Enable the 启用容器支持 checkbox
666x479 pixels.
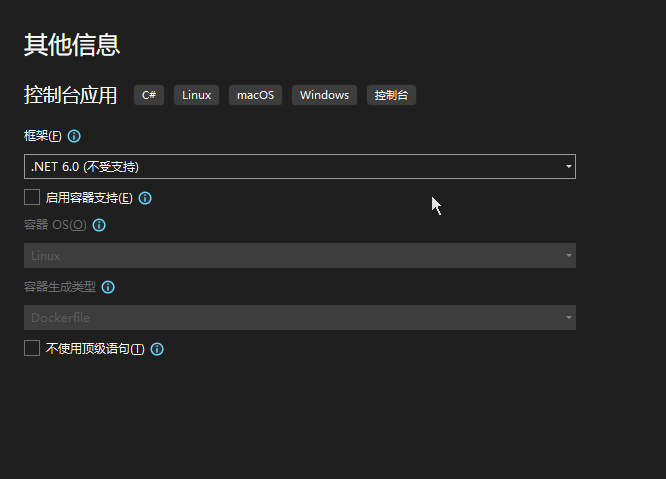pyautogui.click(x=32, y=198)
